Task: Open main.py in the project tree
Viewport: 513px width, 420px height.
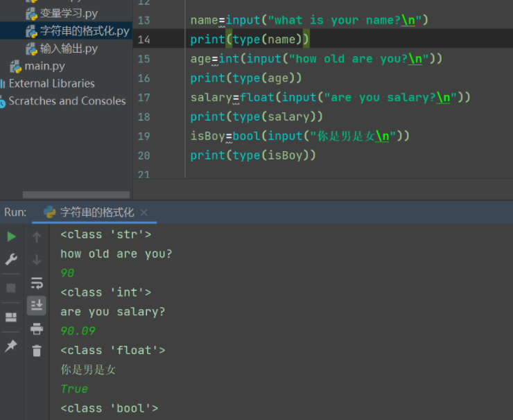Action: (x=44, y=66)
